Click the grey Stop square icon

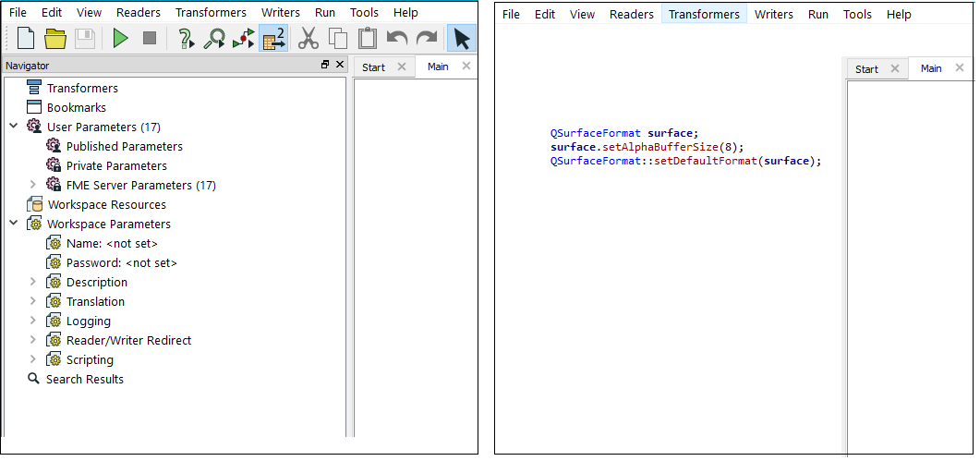(x=149, y=39)
